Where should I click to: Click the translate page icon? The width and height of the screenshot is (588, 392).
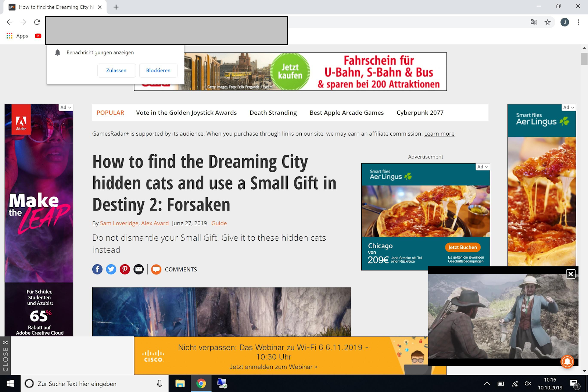[534, 22]
